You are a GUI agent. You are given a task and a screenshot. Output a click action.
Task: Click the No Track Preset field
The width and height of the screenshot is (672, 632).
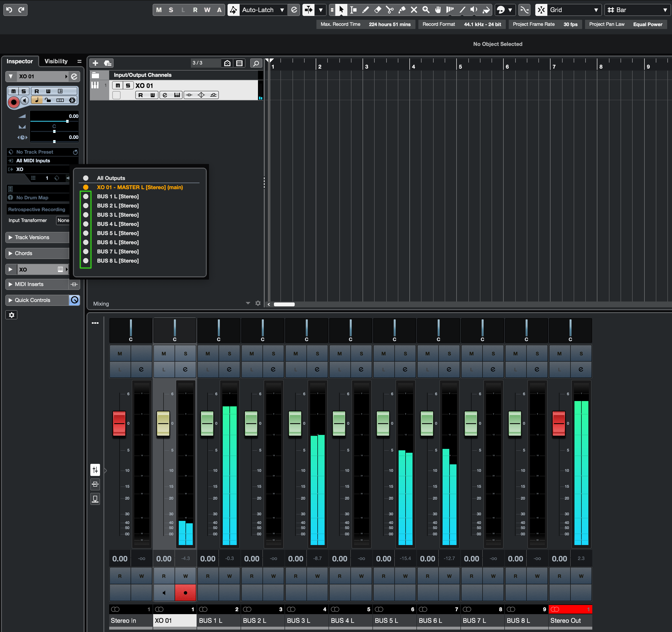(x=43, y=152)
